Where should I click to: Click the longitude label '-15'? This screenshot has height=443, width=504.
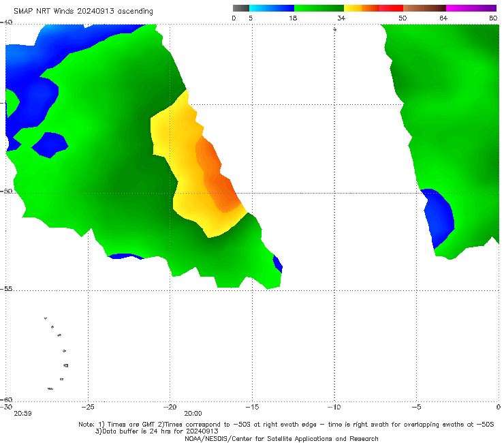252,407
